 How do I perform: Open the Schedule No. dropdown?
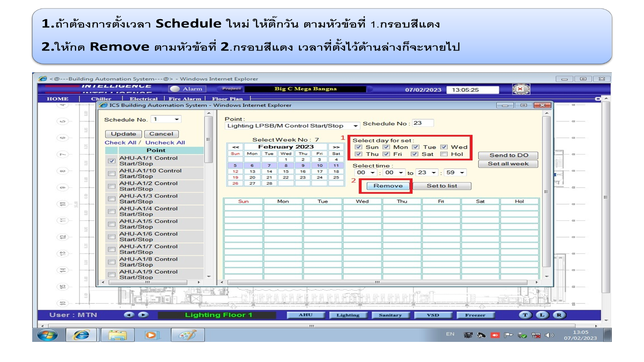[x=166, y=119]
